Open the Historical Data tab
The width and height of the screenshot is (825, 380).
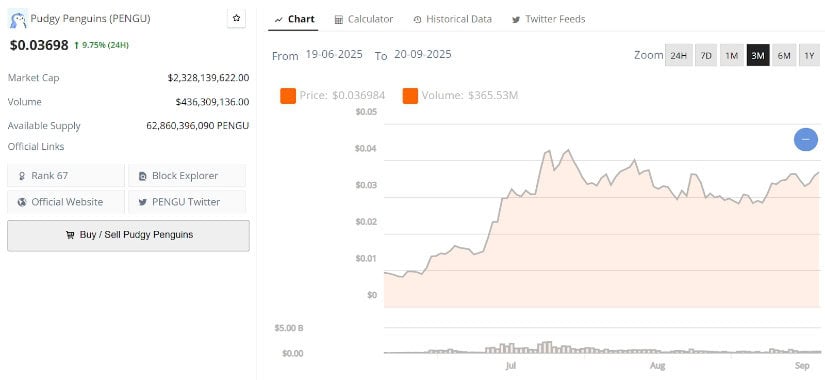[452, 19]
